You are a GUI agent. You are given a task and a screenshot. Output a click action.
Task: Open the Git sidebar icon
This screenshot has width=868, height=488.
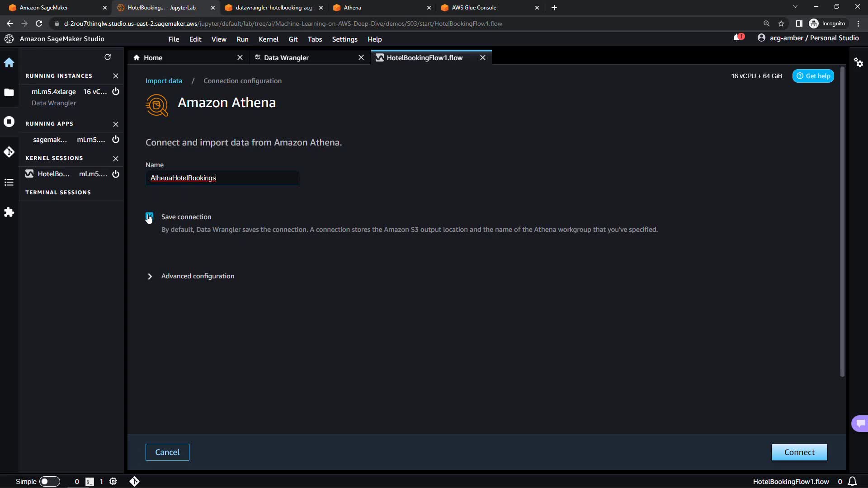9,152
